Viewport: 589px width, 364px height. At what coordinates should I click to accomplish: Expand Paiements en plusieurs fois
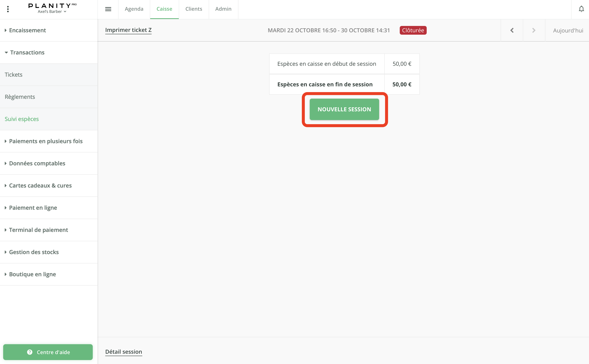[x=46, y=141]
